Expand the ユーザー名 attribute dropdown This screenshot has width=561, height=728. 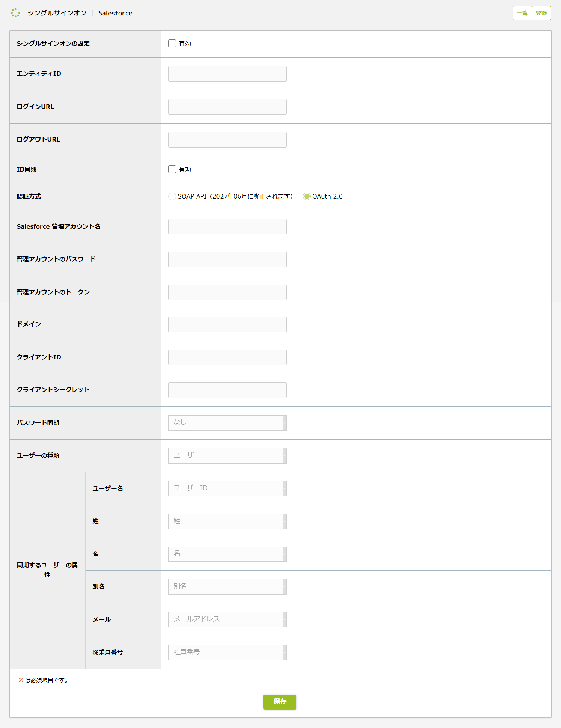(227, 488)
